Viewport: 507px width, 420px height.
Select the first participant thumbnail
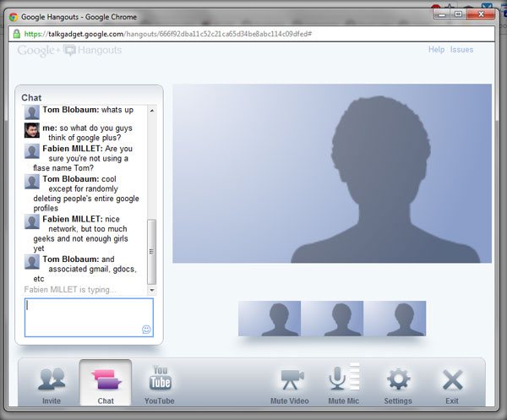270,319
